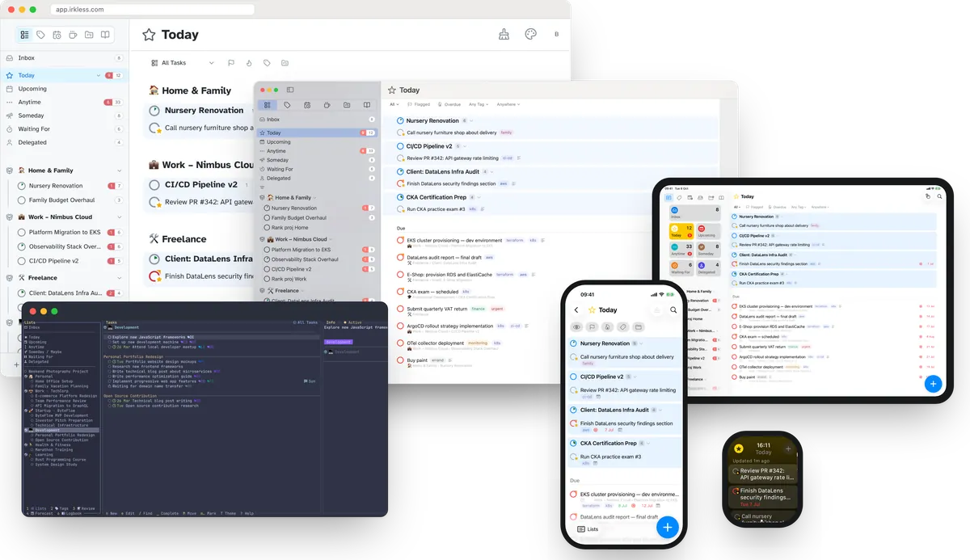This screenshot has width=970, height=560.
Task: Click the tag filter icon in browser toolbar
Action: click(x=267, y=63)
